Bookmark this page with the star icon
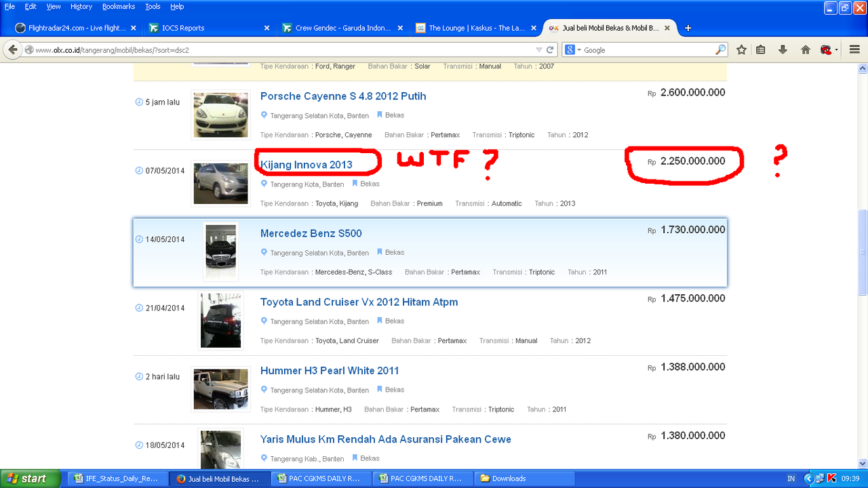Image resolution: width=868 pixels, height=488 pixels. pos(741,49)
